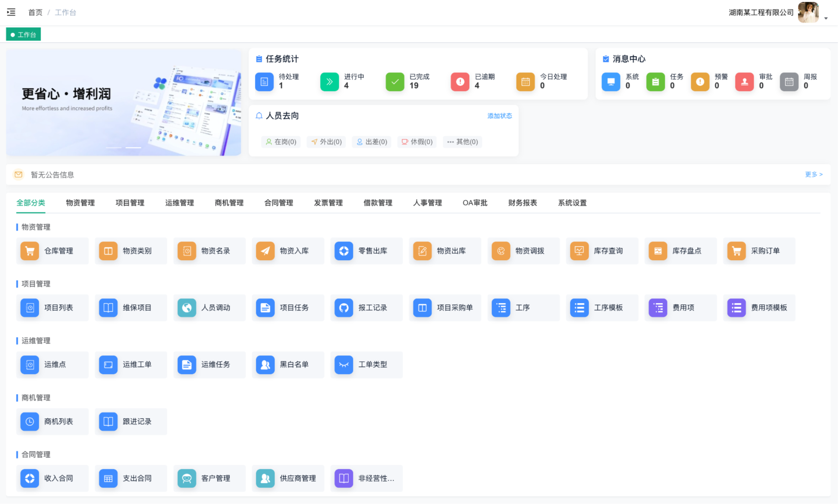Switch to the 项目管理 tab
The height and width of the screenshot is (504, 838).
[x=130, y=203]
